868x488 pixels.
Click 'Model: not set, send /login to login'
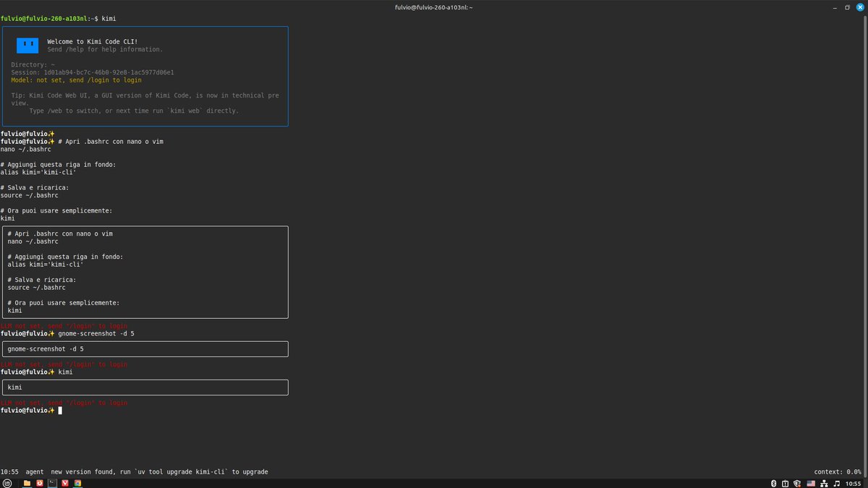pyautogui.click(x=76, y=80)
